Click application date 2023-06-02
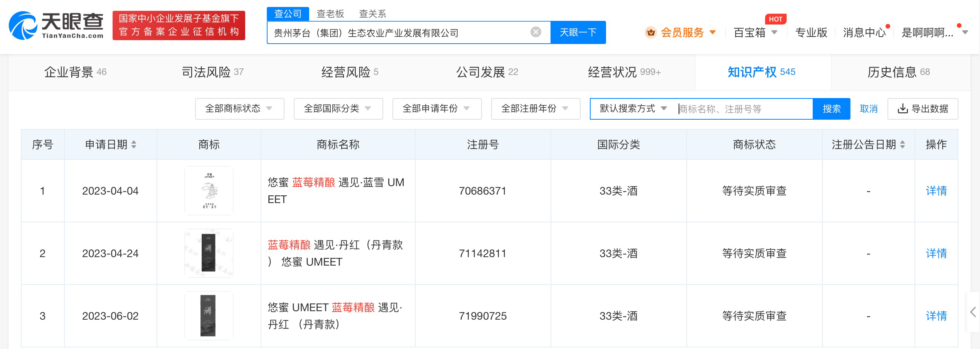Screen dimensions: 980x349 click(x=110, y=316)
